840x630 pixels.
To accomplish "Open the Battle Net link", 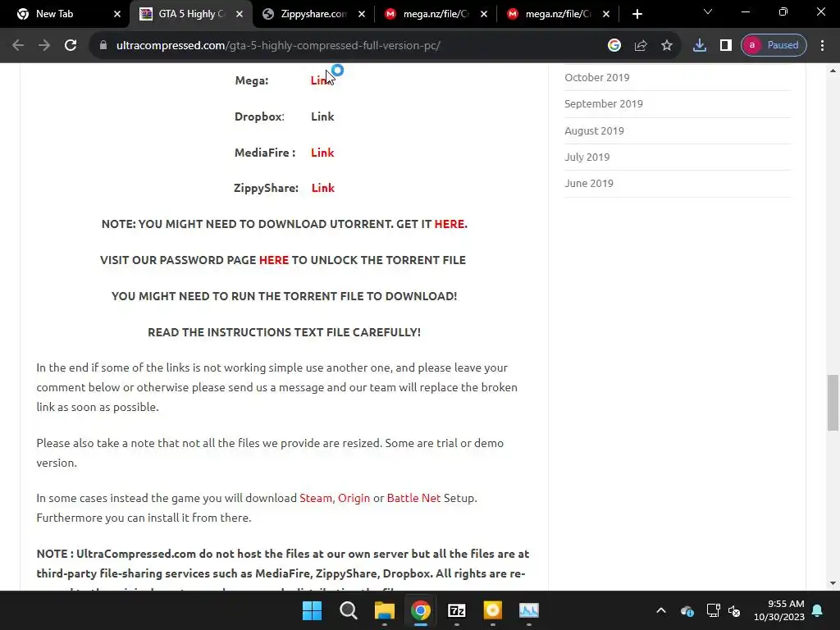I will [x=413, y=498].
